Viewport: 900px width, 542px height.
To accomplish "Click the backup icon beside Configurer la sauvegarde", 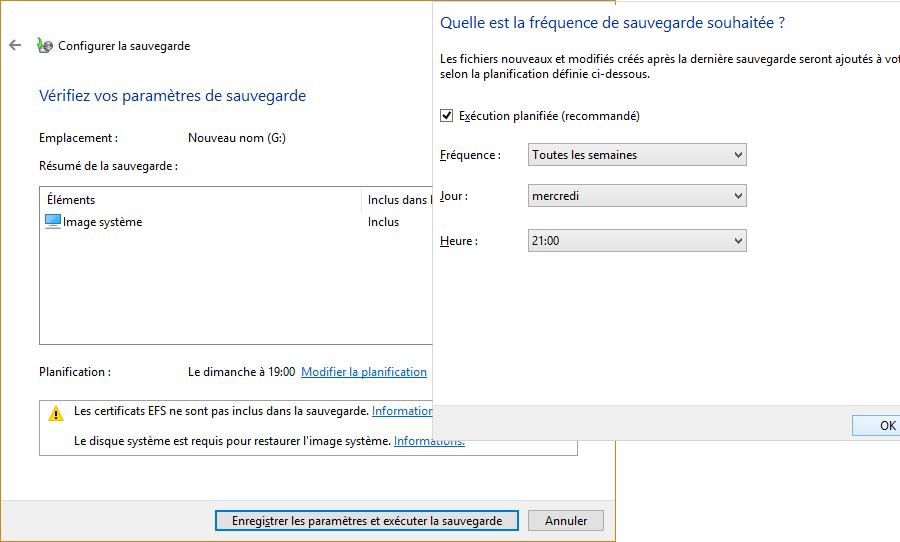I will (x=44, y=45).
